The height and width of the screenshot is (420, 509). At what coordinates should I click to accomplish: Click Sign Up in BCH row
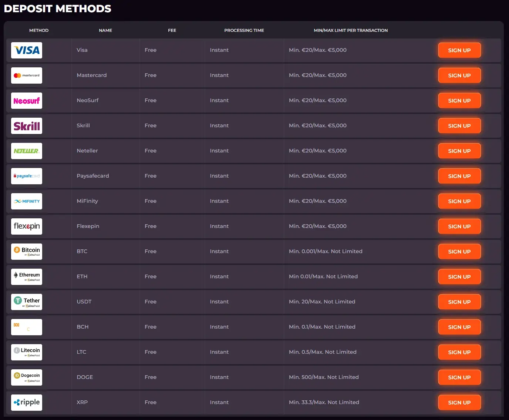459,327
